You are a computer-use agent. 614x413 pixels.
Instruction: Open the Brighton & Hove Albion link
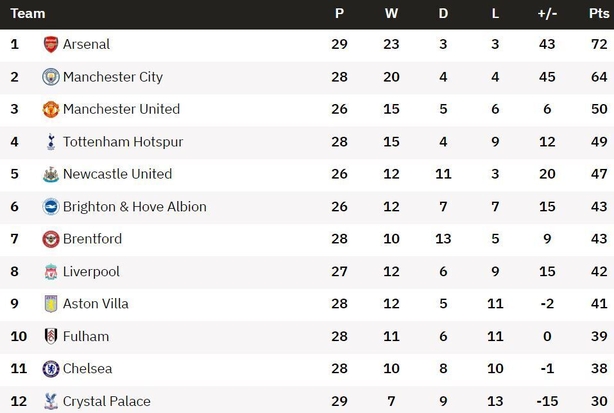[x=135, y=207]
